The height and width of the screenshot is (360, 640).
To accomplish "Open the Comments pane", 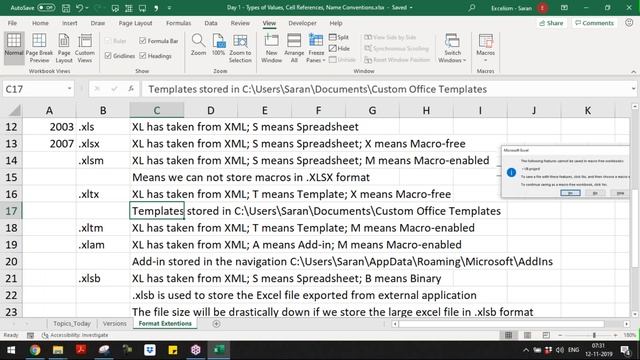I will (594, 23).
